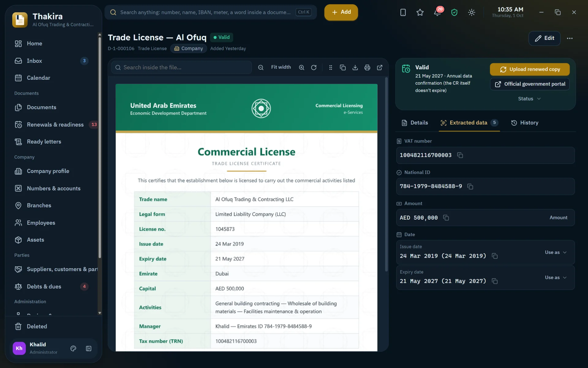Copy the Issue date value

[495, 256]
